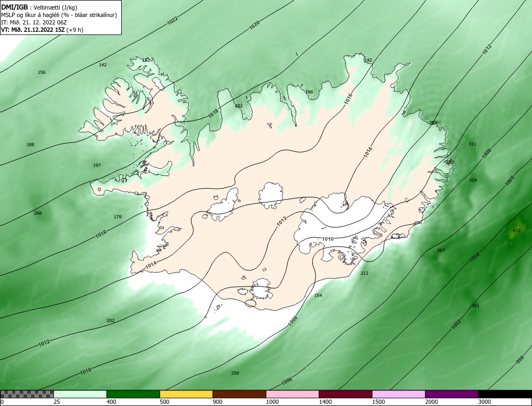Click the 154 CAPE value

pos(318,295)
